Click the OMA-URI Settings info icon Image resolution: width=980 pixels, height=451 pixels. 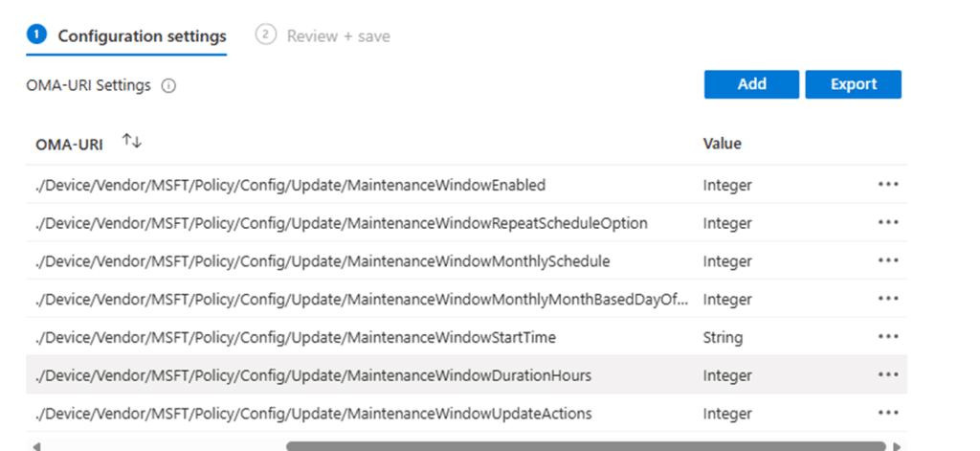pyautogui.click(x=168, y=85)
